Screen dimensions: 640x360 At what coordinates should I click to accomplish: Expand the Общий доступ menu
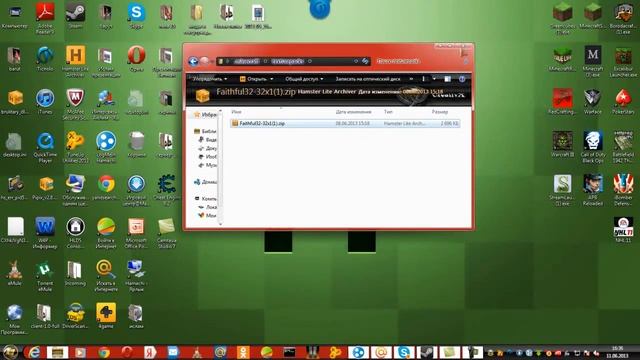pos(304,79)
